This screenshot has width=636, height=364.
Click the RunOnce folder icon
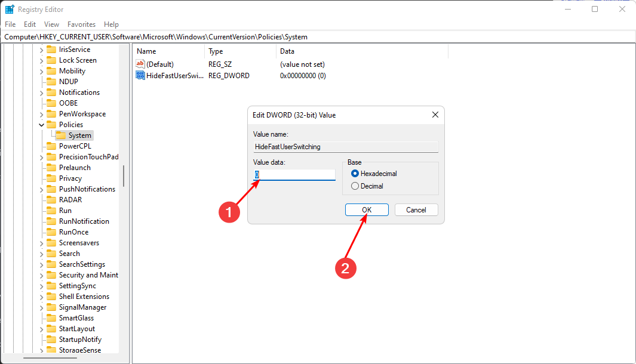51,232
